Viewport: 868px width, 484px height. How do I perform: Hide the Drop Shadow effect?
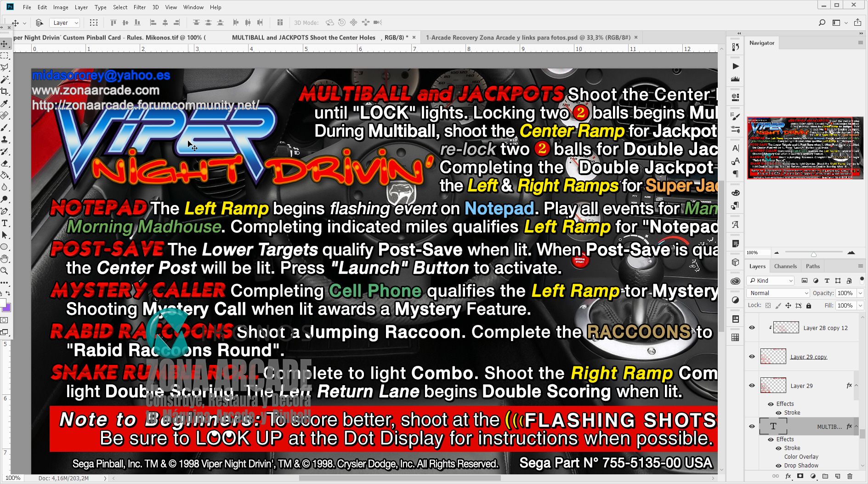click(779, 466)
